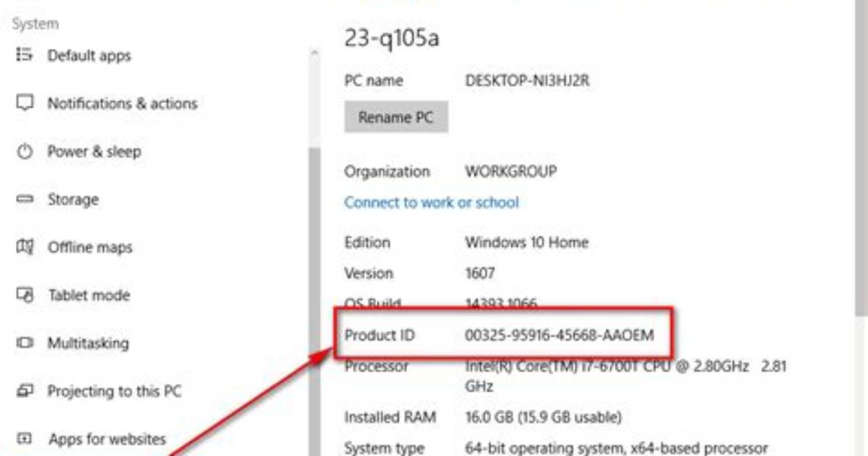Click the Version value 1607
This screenshot has width=868, height=456.
point(480,273)
